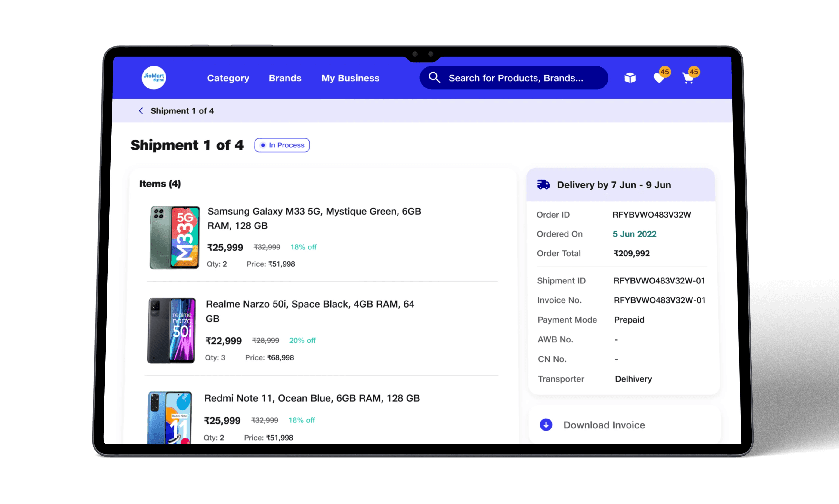Click the delivery truck icon

pyautogui.click(x=543, y=185)
